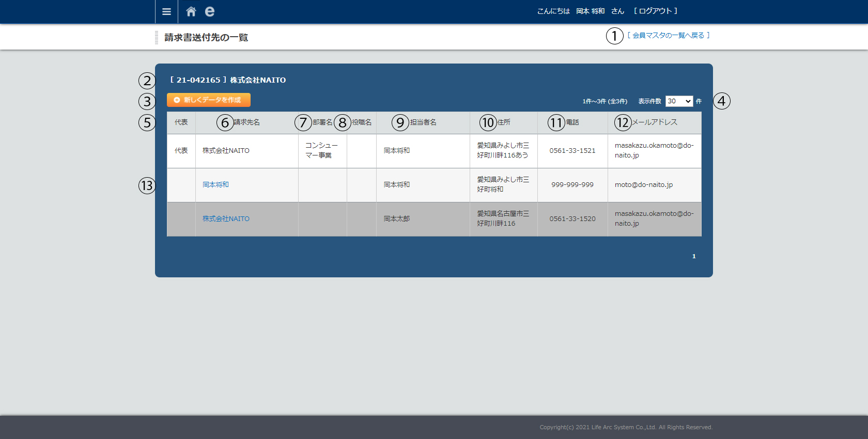Open the 表示件数 dropdown showing 30

coord(679,101)
